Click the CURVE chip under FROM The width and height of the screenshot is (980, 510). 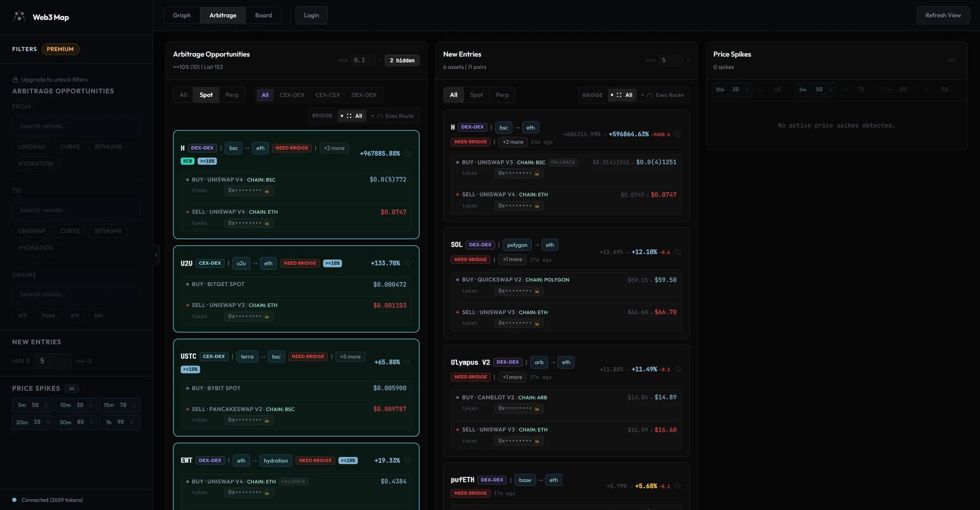[x=70, y=147]
